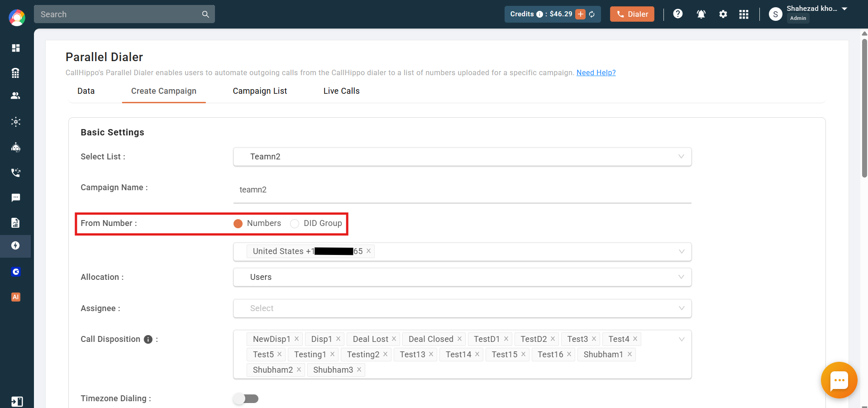The height and width of the screenshot is (408, 868).
Task: Open the call logs phone icon in sidebar
Action: [x=16, y=173]
